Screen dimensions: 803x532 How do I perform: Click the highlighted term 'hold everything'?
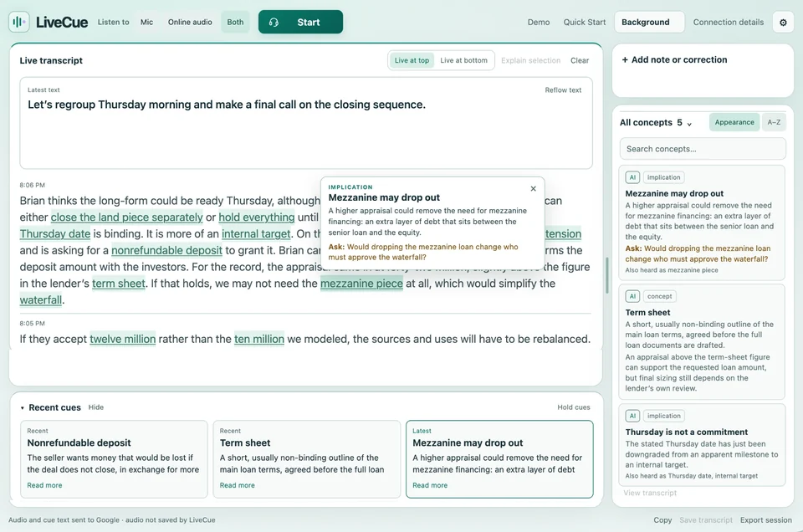[257, 217]
